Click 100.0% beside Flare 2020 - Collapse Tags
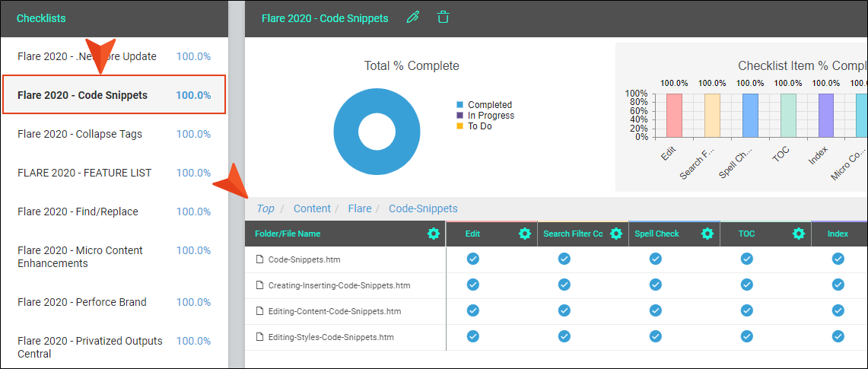The width and height of the screenshot is (868, 369). click(193, 134)
